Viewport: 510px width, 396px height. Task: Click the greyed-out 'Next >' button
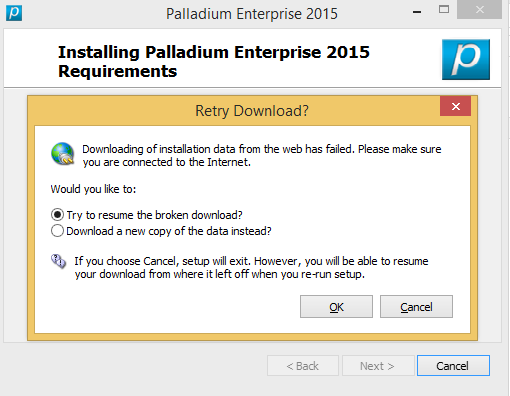point(378,366)
